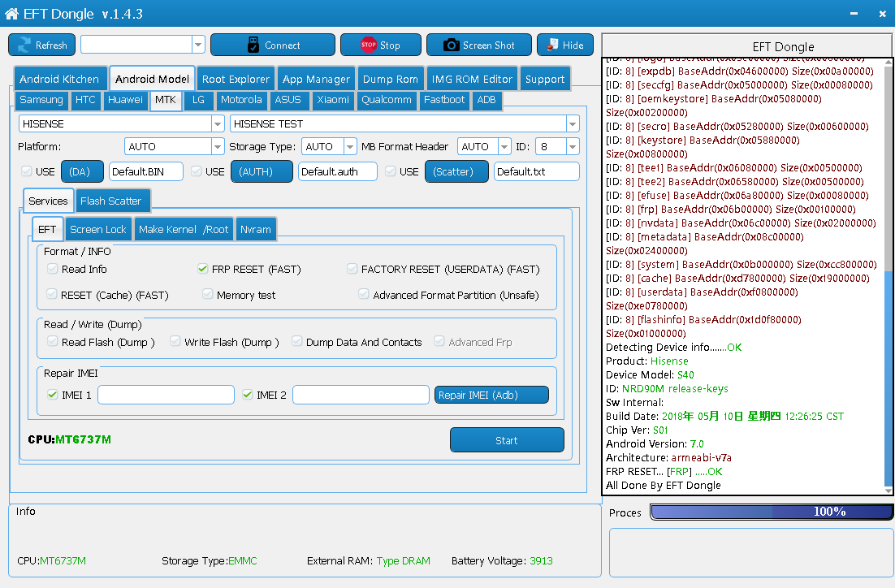The width and height of the screenshot is (895, 588).
Task: Select the Qualcomm tab
Action: [x=387, y=100]
